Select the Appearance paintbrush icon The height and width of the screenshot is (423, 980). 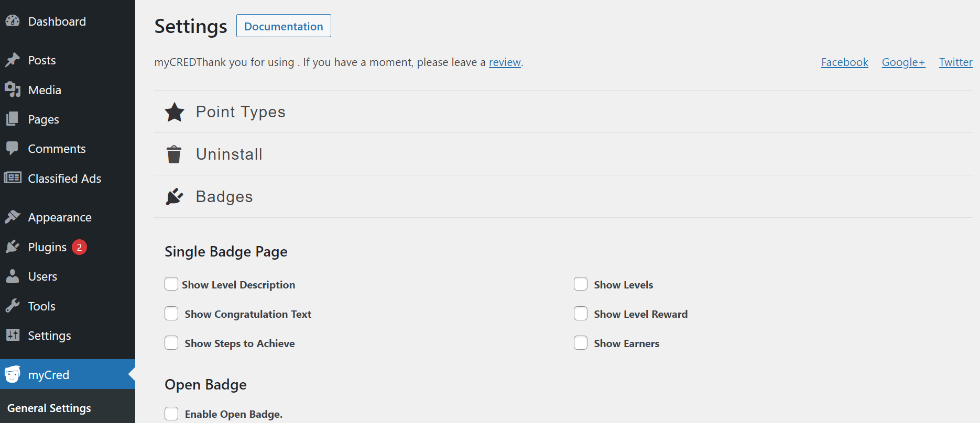13,217
